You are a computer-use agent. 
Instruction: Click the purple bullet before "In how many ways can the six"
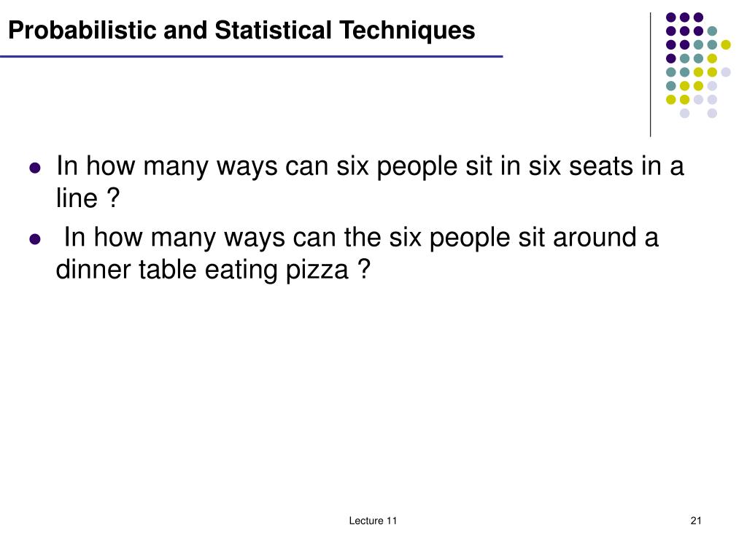35,238
